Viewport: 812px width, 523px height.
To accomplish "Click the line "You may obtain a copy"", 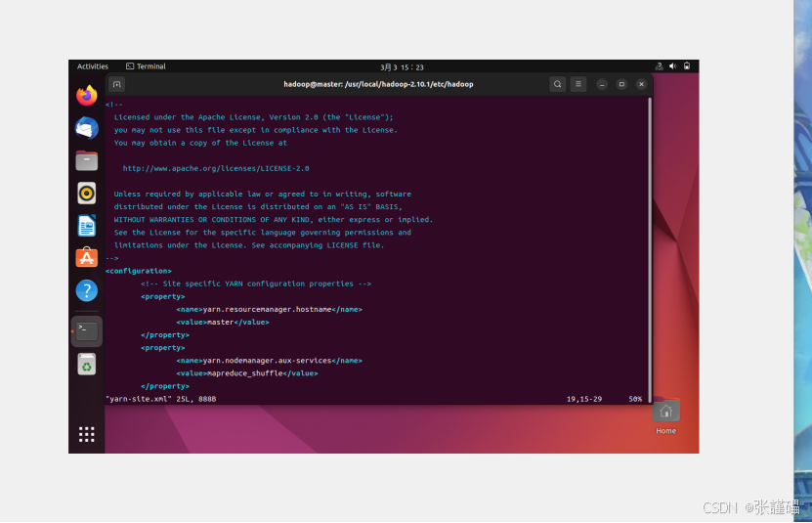I will [200, 143].
